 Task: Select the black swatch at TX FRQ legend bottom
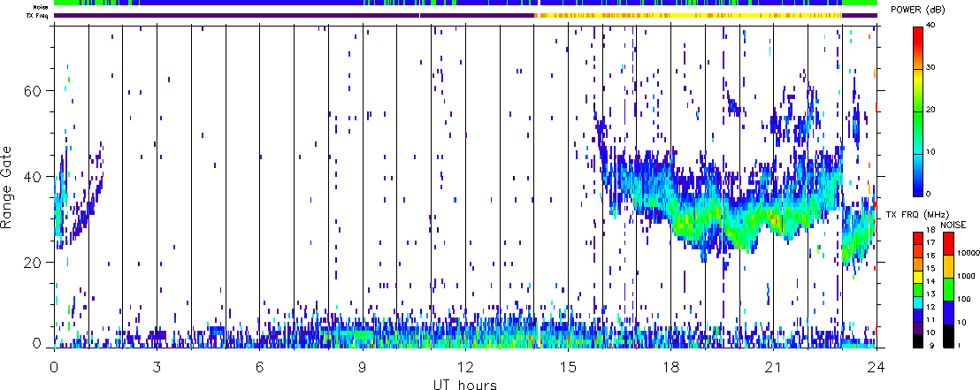click(x=918, y=341)
